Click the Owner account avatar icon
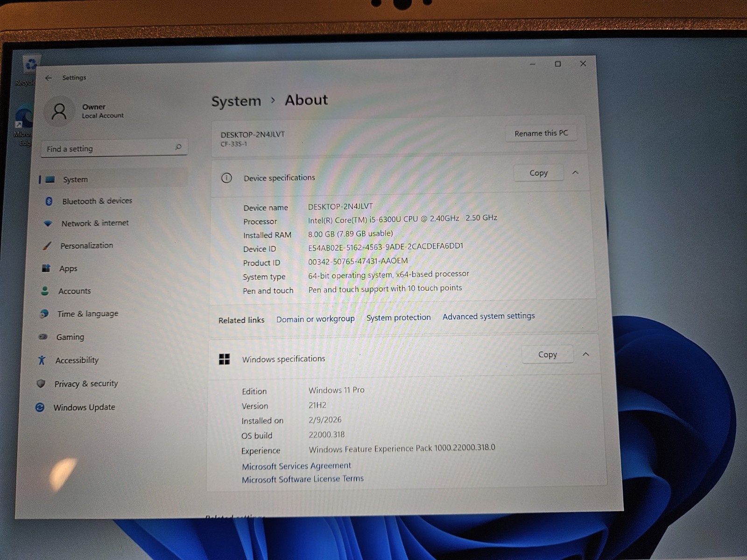747x560 pixels. click(x=59, y=111)
